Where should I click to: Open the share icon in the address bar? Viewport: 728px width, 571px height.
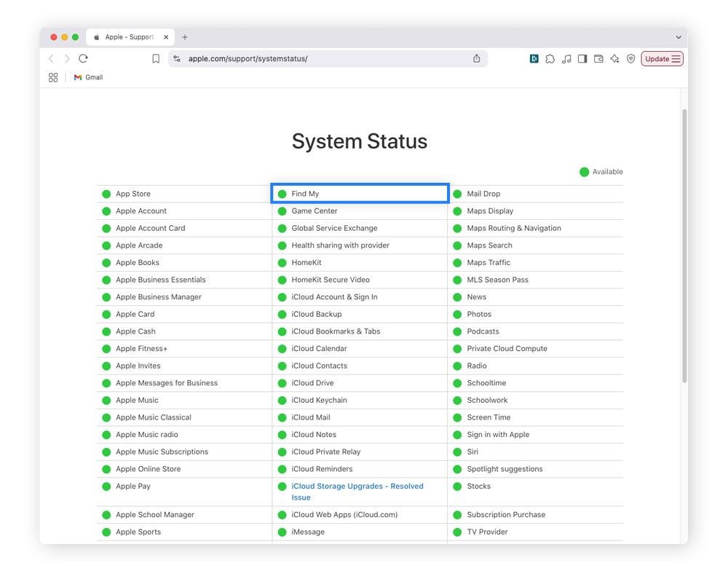coord(477,59)
